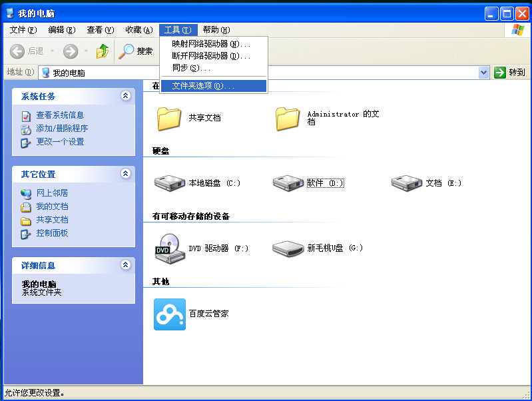The width and height of the screenshot is (532, 401).
Task: Choose 同步(S) menu entry
Action: 214,68
